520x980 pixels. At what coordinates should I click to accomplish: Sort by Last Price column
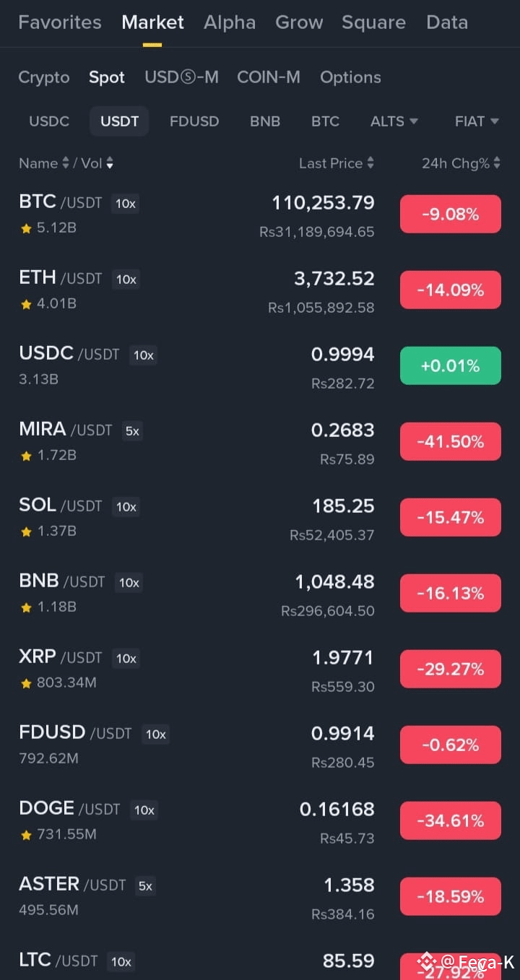click(337, 163)
